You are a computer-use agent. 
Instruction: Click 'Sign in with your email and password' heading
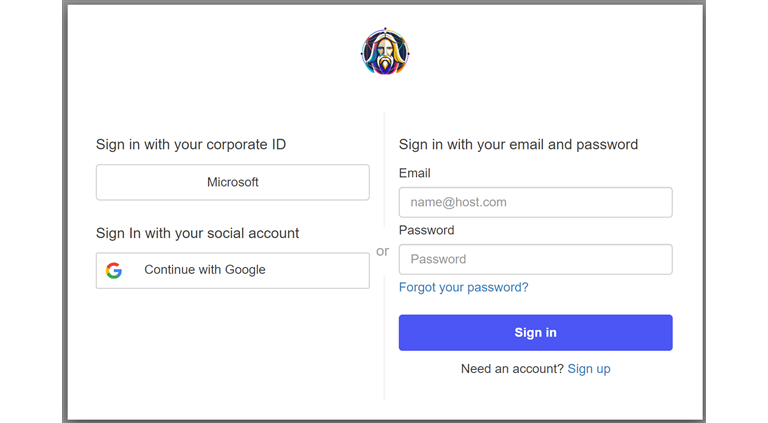click(518, 144)
